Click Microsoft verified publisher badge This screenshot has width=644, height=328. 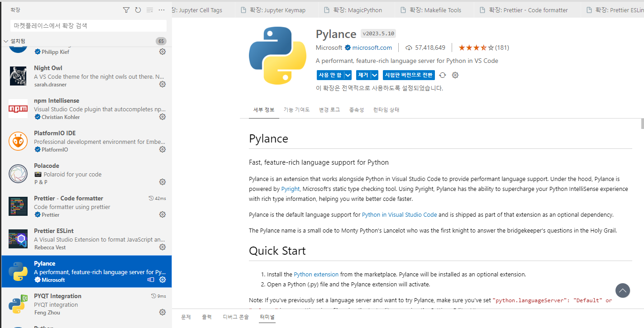point(348,48)
